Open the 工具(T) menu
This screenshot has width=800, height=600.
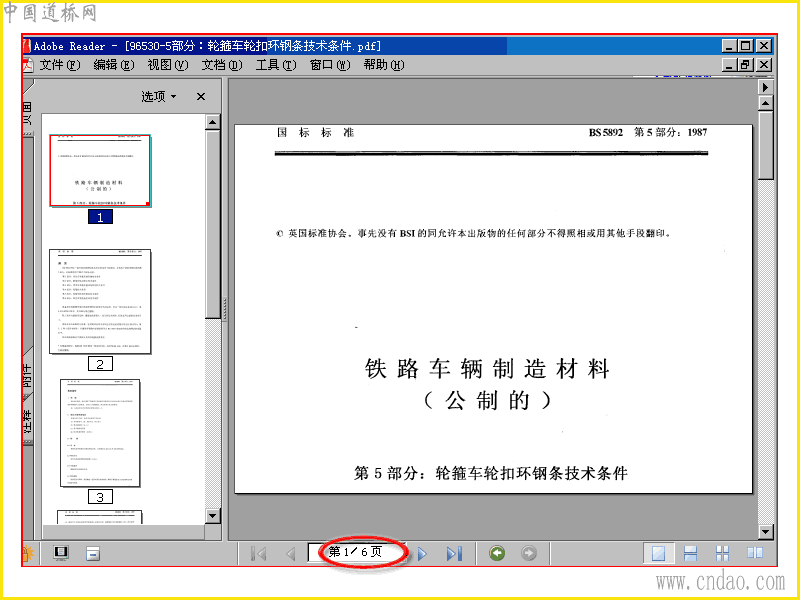[276, 65]
